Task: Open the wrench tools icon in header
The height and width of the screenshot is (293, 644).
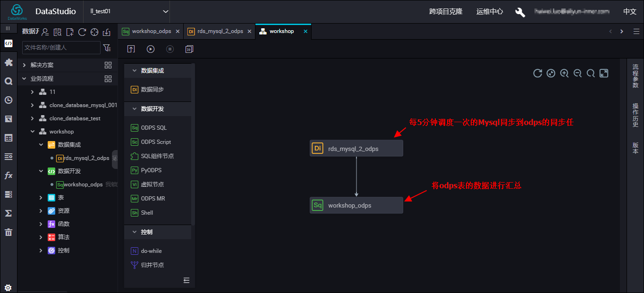Action: point(520,12)
